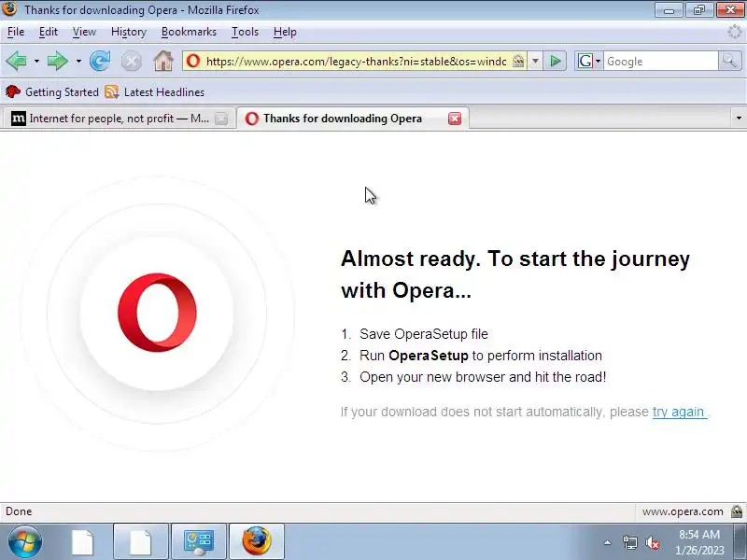Open the Getting Started bookmark

pos(52,91)
